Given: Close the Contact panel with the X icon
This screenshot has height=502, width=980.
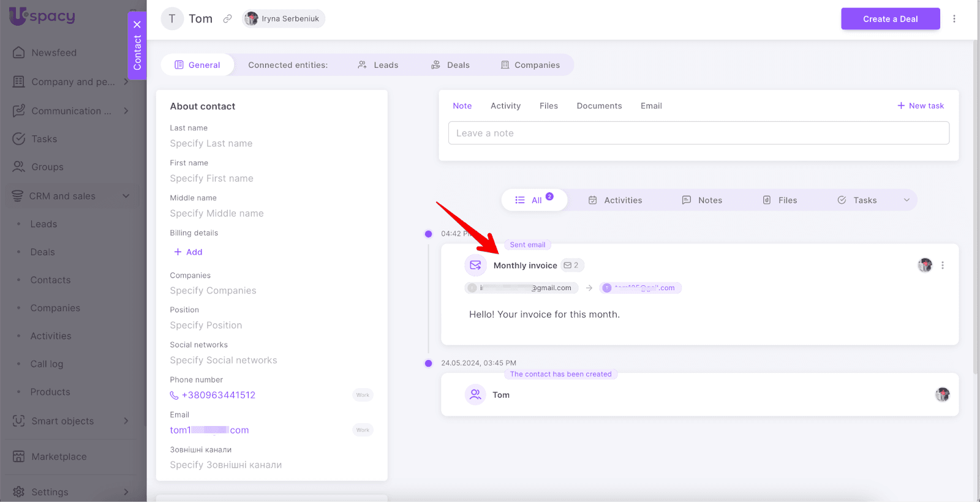Looking at the screenshot, I should pos(137,24).
